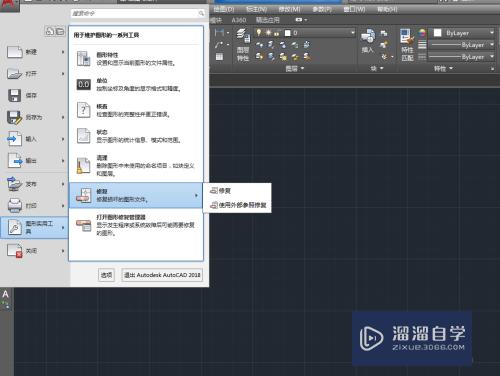Show recent documents icon above file menu
The height and width of the screenshot is (376, 500).
(x=50, y=31)
